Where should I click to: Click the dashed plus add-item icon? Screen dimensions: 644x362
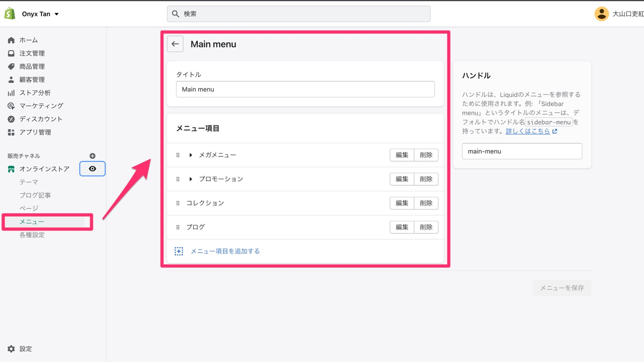pyautogui.click(x=179, y=251)
